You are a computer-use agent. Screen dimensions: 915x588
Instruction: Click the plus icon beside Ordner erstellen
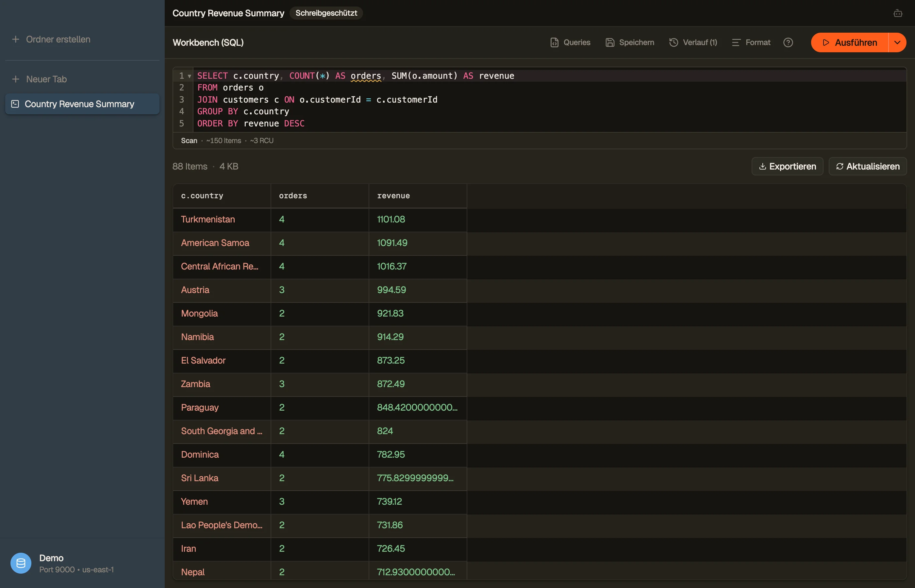[x=16, y=39]
